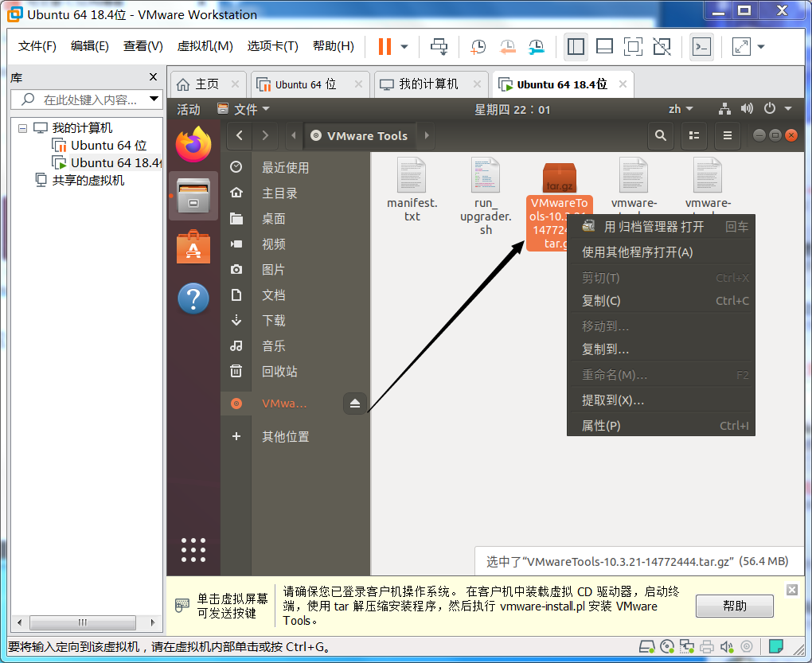Open the console view icon

(x=701, y=47)
